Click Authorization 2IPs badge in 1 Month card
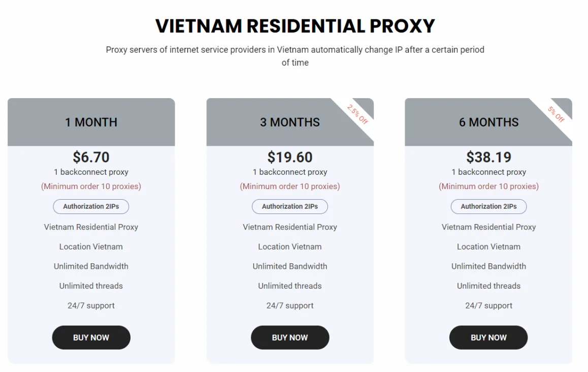 (91, 206)
